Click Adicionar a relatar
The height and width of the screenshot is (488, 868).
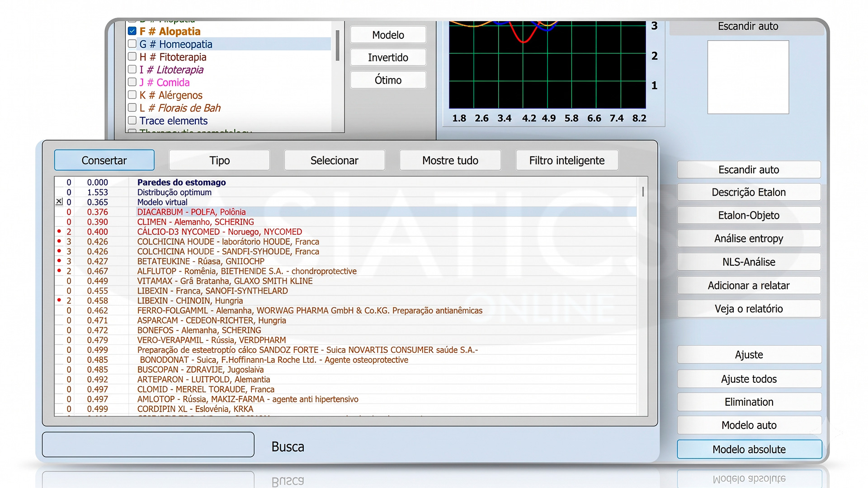pos(749,286)
